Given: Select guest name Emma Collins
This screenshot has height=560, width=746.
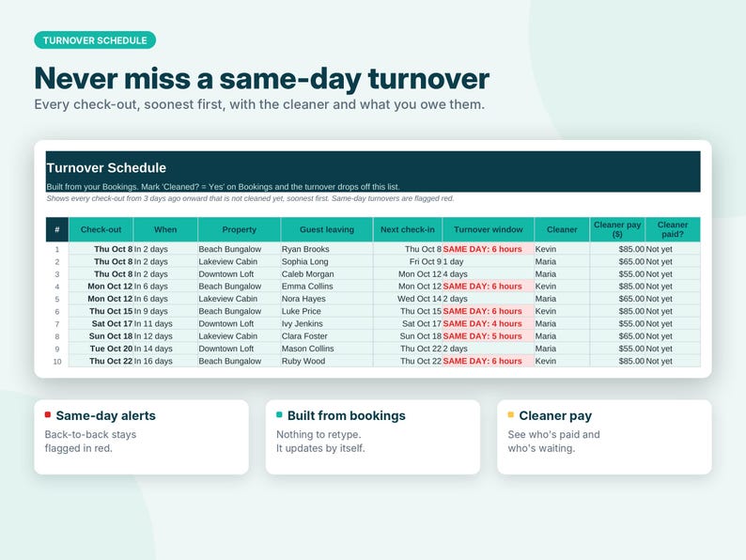Looking at the screenshot, I should click(x=307, y=287).
